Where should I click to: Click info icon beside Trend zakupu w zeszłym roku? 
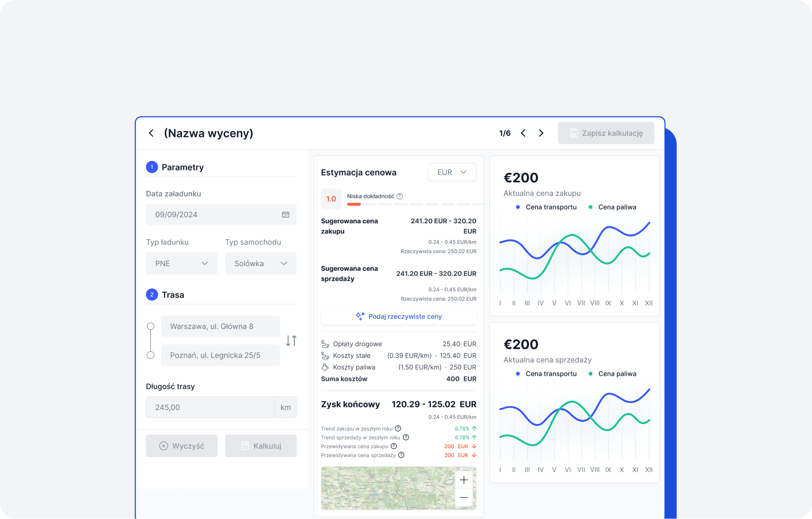pos(398,428)
